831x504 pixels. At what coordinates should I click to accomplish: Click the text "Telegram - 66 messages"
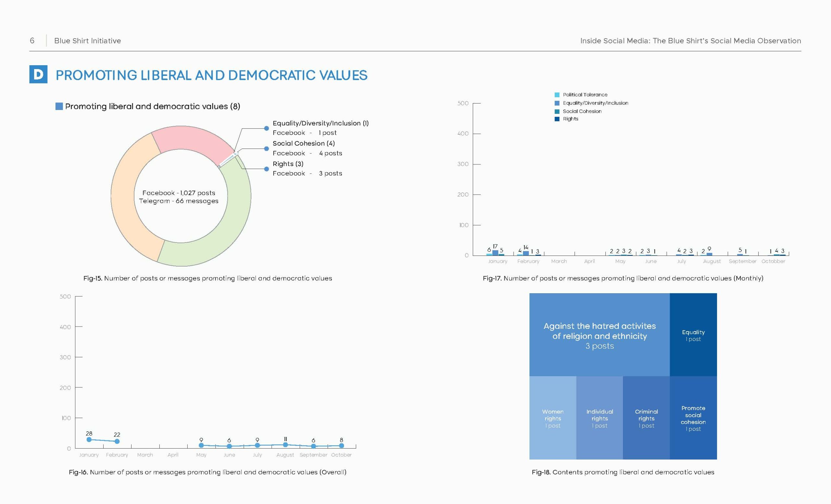click(179, 201)
